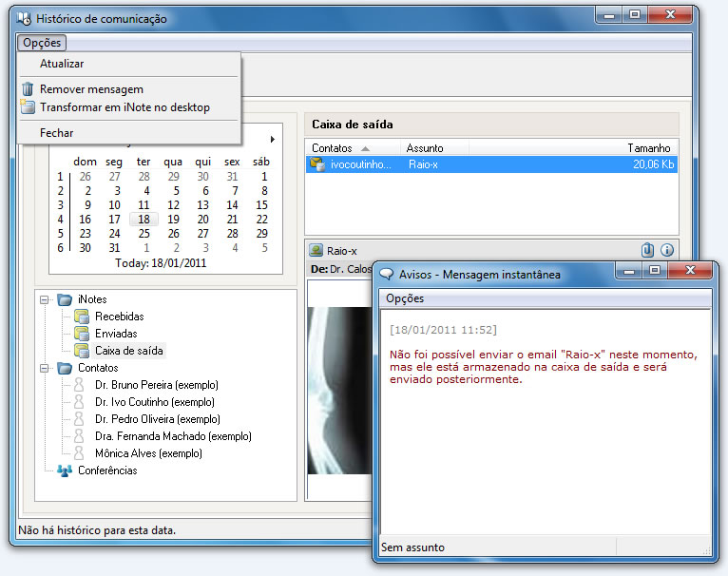Close the Histórico de comunicação window
728x576 pixels.
coord(670,15)
